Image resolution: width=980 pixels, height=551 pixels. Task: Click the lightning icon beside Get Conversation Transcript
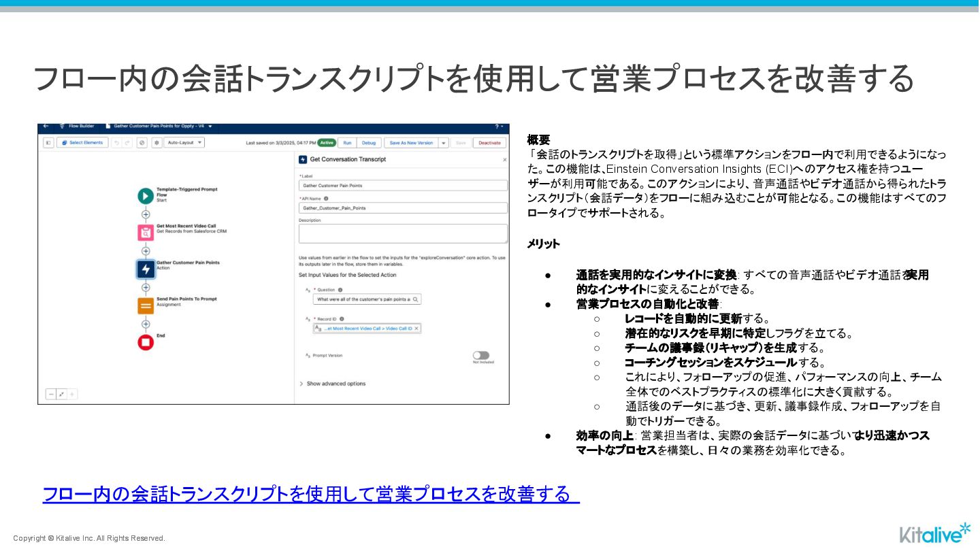(x=303, y=159)
